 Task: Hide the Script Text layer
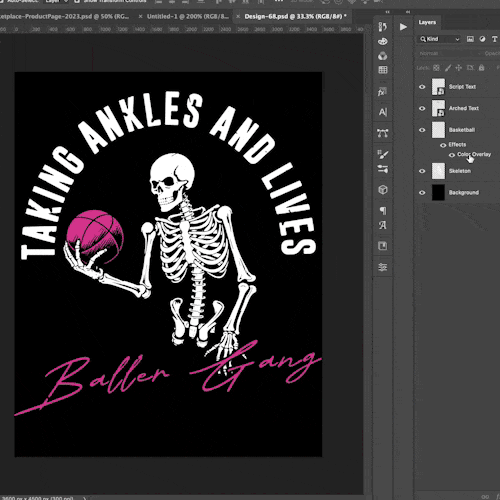click(422, 87)
